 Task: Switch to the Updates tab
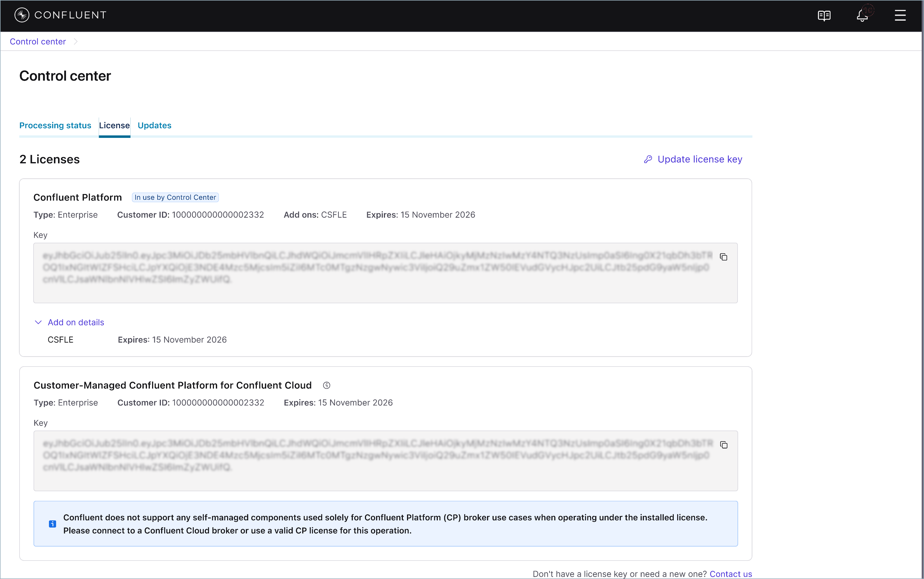tap(154, 125)
